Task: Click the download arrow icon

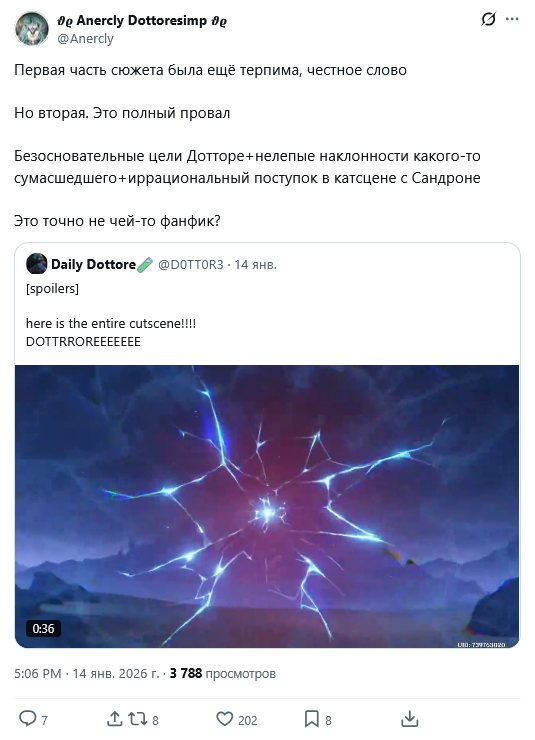Action: coord(410,719)
